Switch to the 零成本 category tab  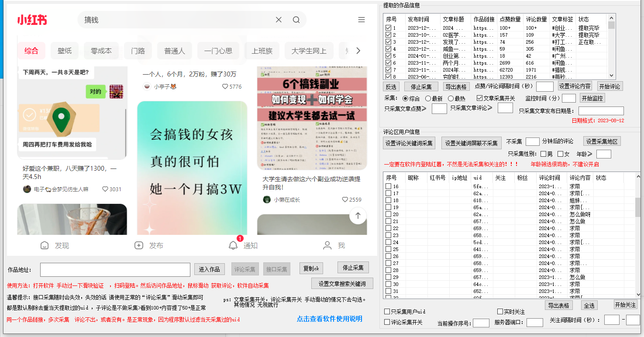coord(101,50)
